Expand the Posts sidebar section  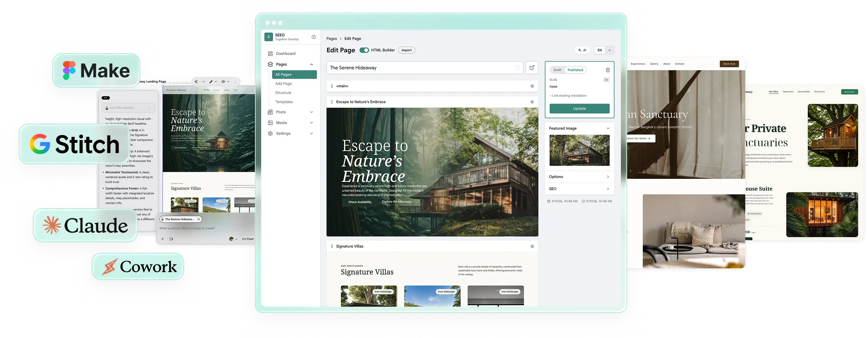[x=312, y=112]
